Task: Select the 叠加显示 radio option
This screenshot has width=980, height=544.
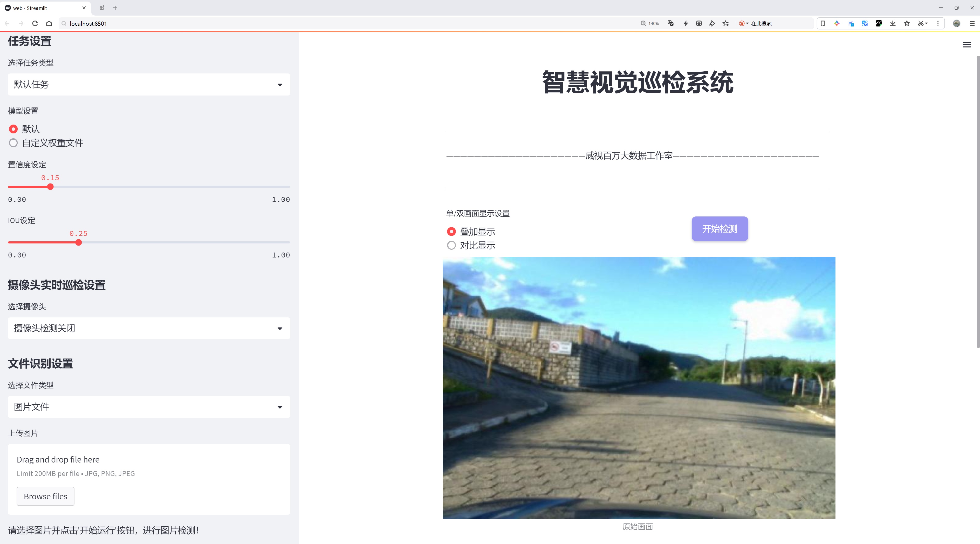Action: coord(451,232)
